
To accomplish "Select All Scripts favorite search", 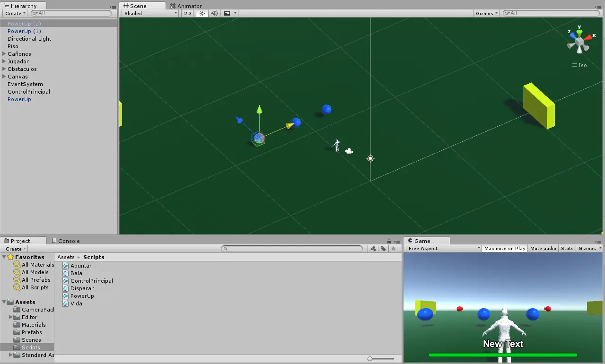I will click(x=31, y=287).
